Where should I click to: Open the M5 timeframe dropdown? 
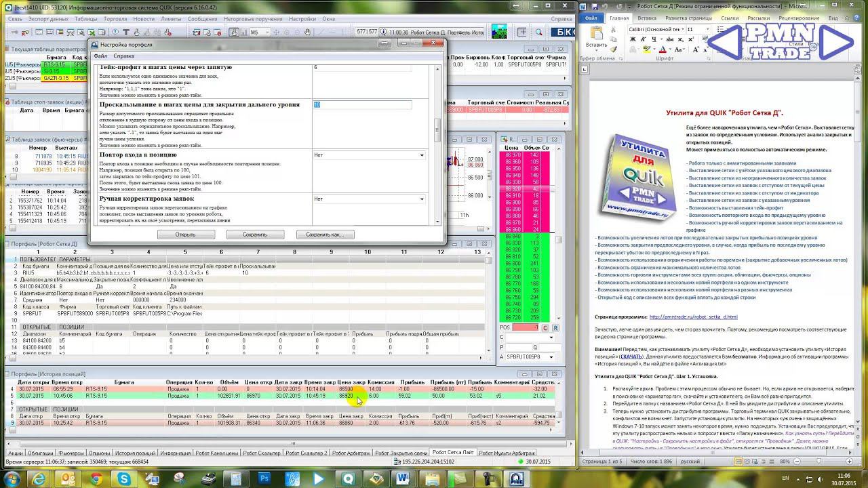(267, 32)
